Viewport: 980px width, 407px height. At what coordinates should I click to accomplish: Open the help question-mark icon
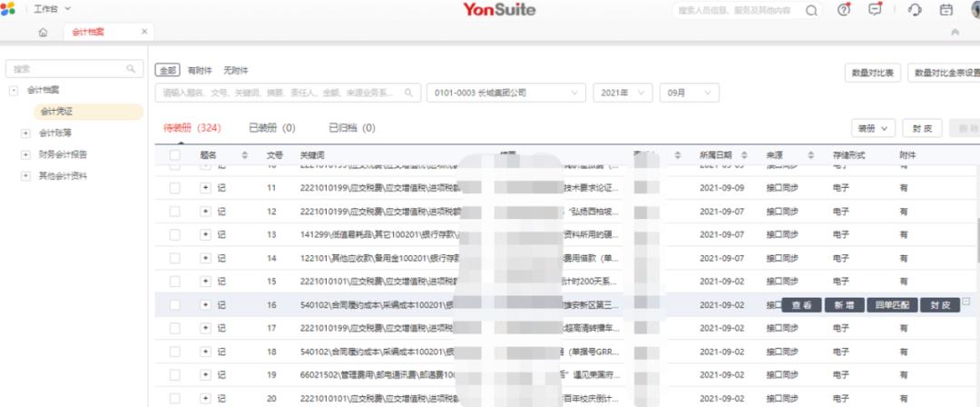[844, 9]
